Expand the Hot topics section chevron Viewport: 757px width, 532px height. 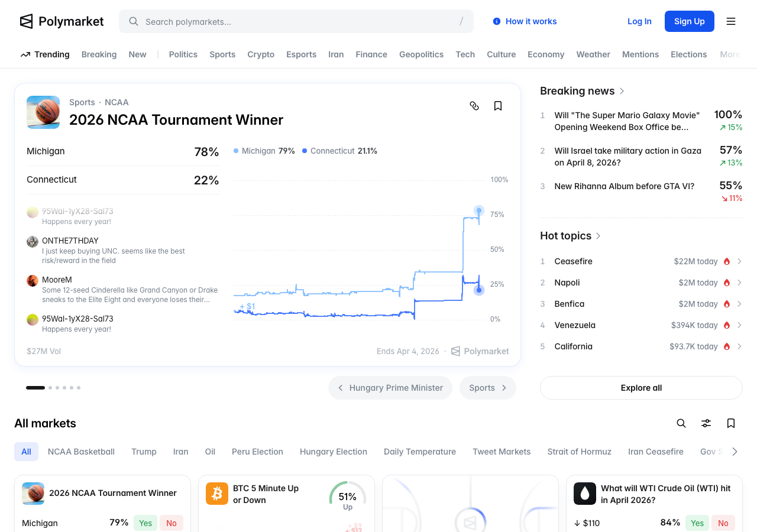click(x=598, y=236)
